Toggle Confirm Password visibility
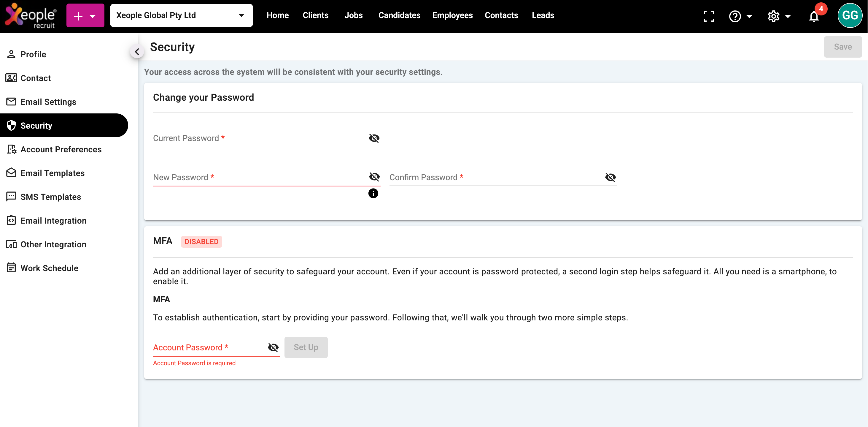This screenshot has height=427, width=868. [x=610, y=177]
